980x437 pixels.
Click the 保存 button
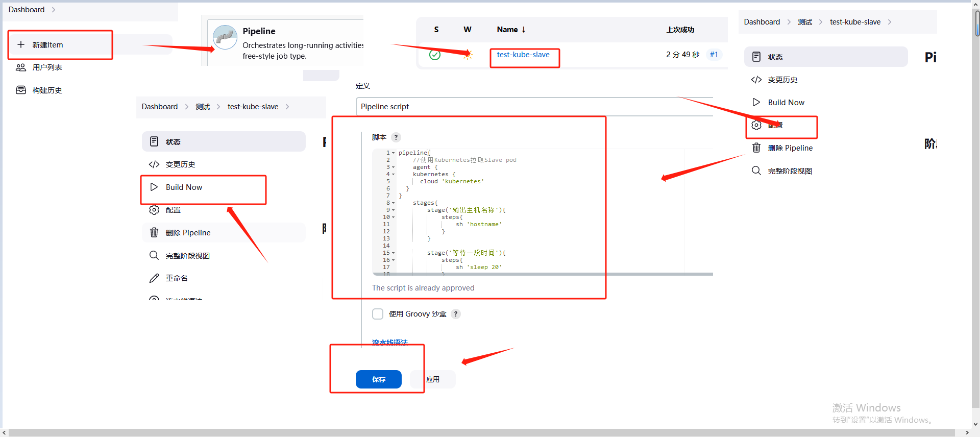[379, 379]
